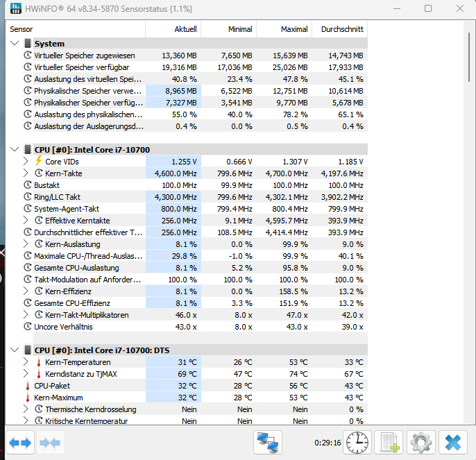Image resolution: width=476 pixels, height=460 pixels.
Task: Expand the Effektive Kerntakte row
Action: [26, 220]
